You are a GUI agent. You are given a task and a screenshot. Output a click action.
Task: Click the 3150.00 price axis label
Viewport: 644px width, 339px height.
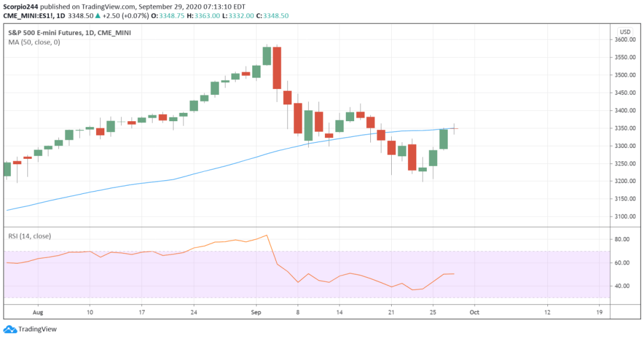(625, 199)
